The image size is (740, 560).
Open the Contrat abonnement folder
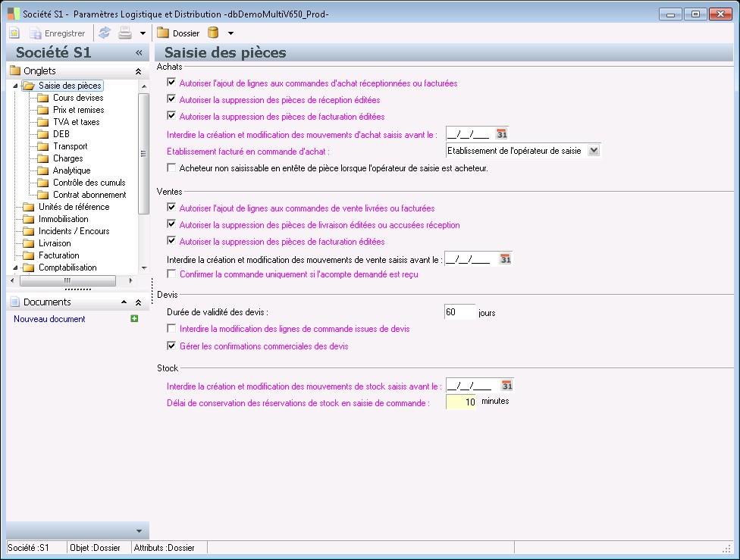pos(89,195)
